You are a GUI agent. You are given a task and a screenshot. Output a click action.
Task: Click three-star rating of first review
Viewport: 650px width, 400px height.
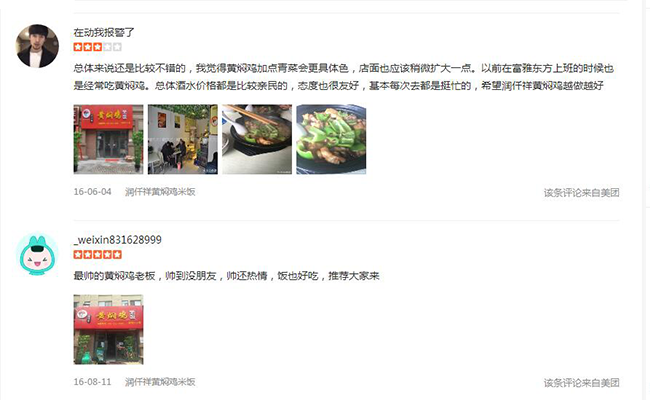(x=97, y=47)
